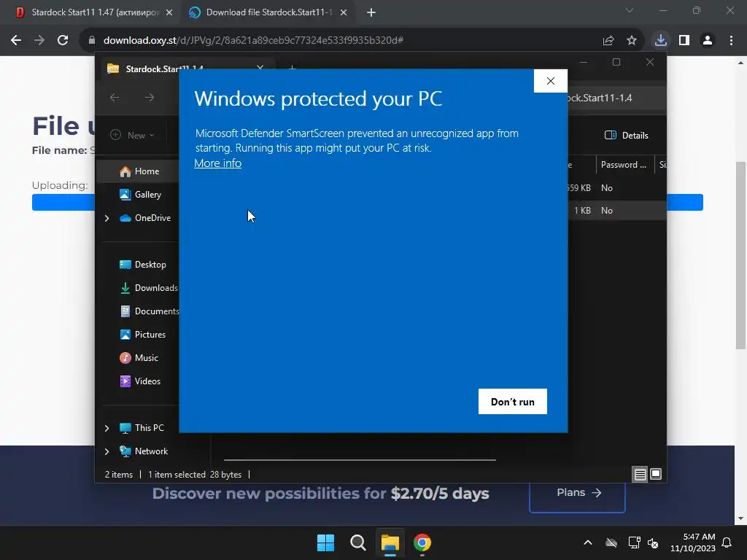Show hidden tray icons chevron
This screenshot has height=560, width=747.
pyautogui.click(x=588, y=542)
